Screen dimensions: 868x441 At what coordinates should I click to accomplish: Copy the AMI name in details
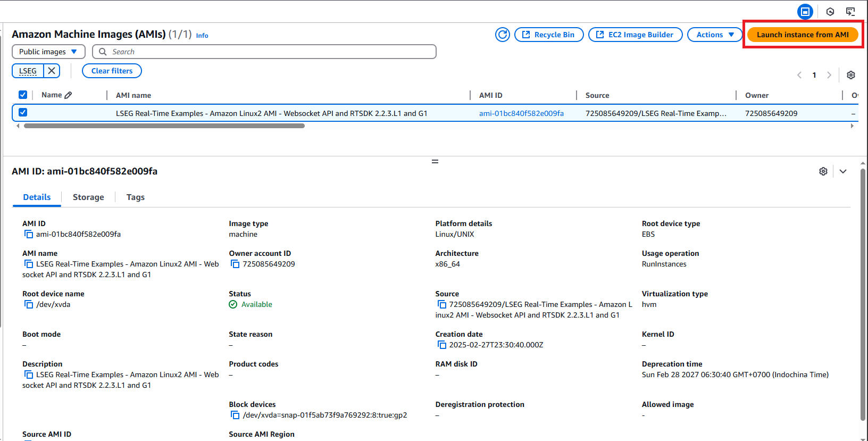point(29,264)
